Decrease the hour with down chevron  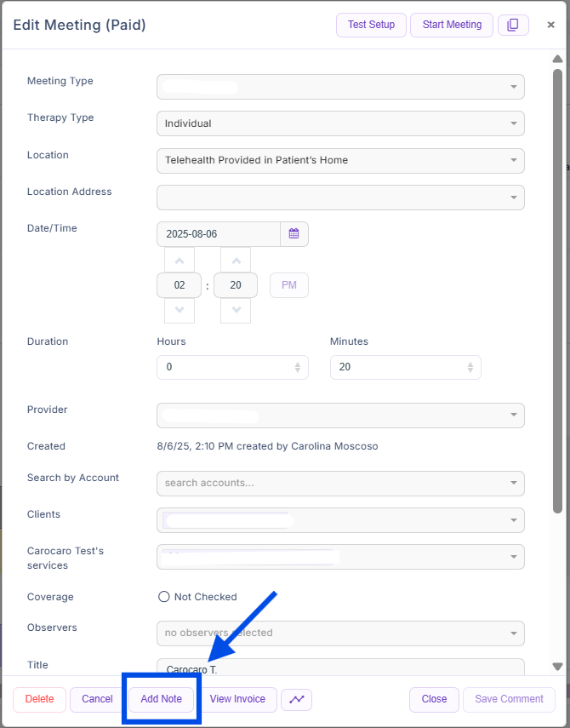pos(180,310)
